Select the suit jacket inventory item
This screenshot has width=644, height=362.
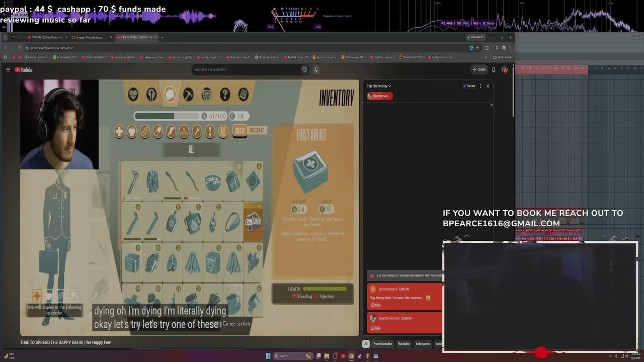coord(152,180)
